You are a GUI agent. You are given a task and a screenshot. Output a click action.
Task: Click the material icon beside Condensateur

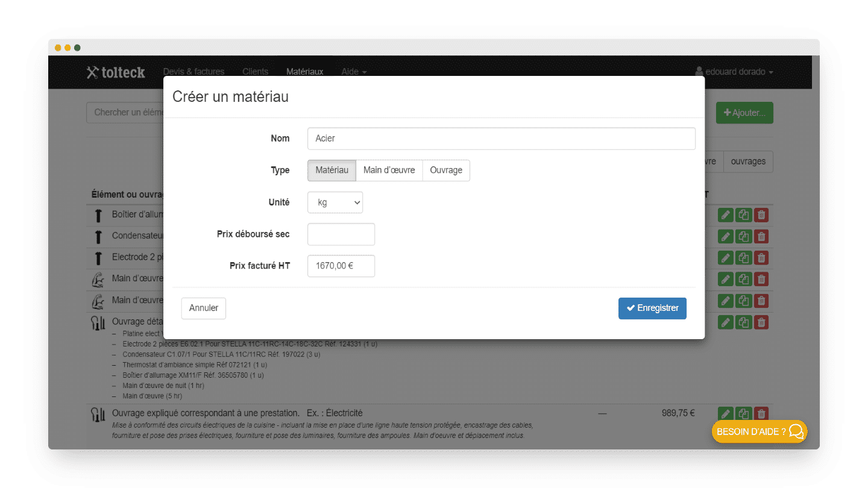(x=98, y=236)
